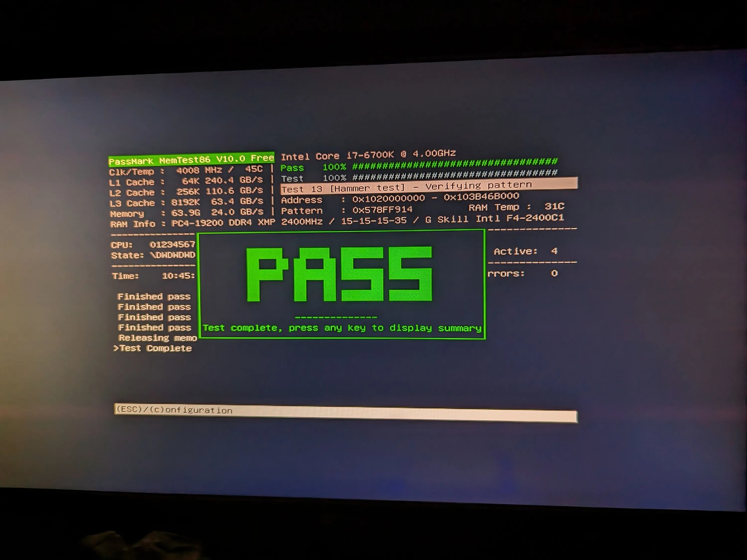Select the Test 13 Hammer test status line
This screenshot has height=560, width=747.
pos(429,186)
